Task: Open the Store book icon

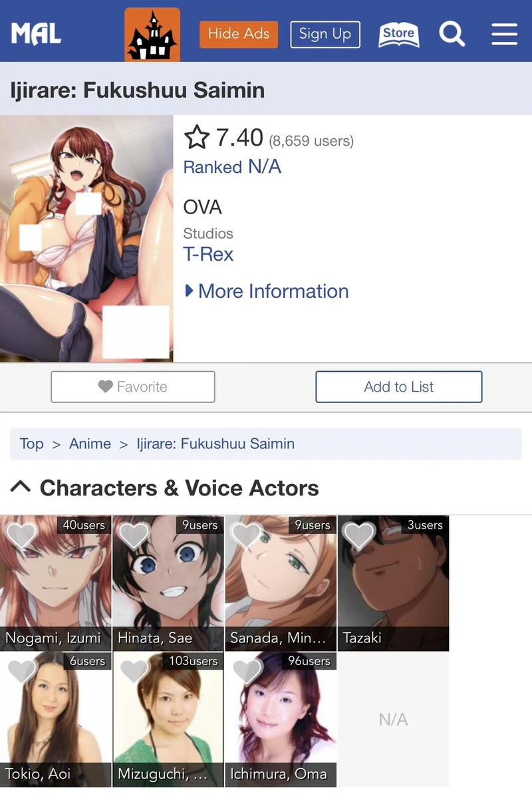Action: [399, 34]
